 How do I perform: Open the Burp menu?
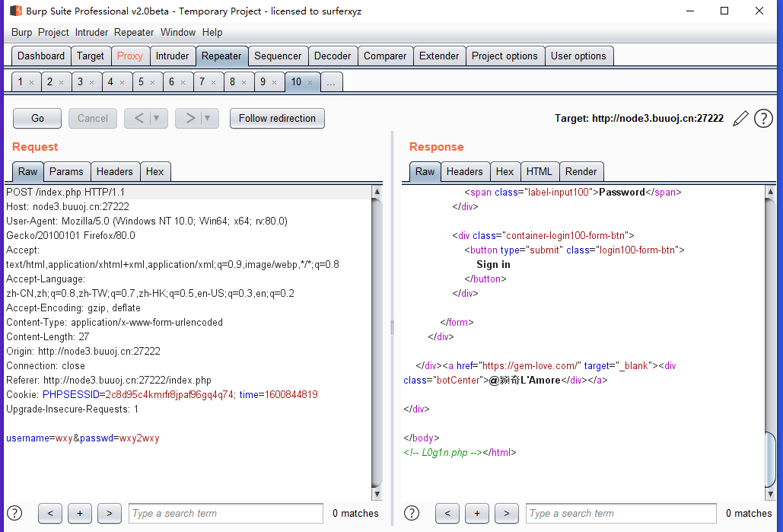tap(21, 33)
